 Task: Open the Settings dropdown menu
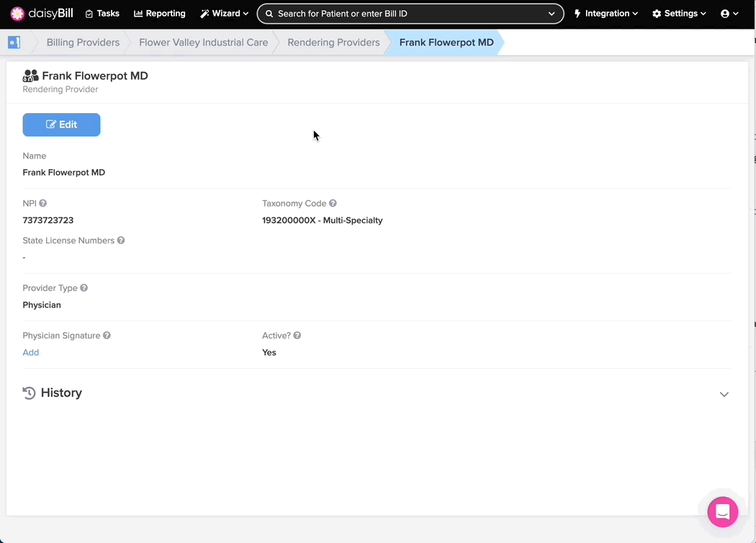coord(679,14)
